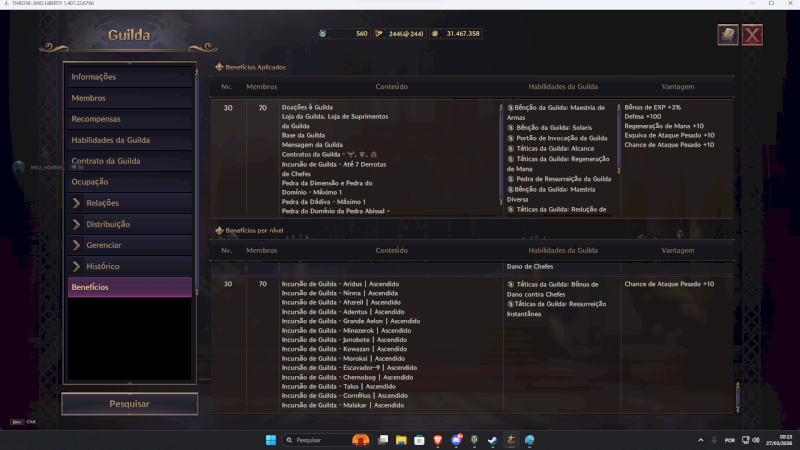Open the volume tray icon
Viewport: 800px width, 450px height.
pyautogui.click(x=756, y=440)
